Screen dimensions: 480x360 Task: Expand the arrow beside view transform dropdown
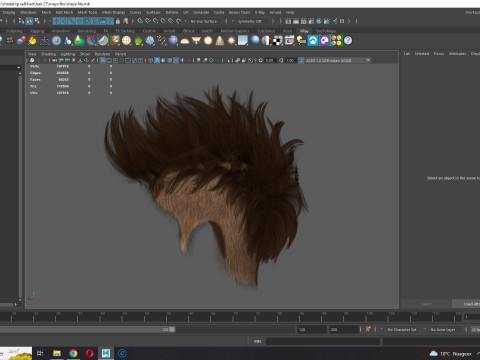click(x=368, y=60)
